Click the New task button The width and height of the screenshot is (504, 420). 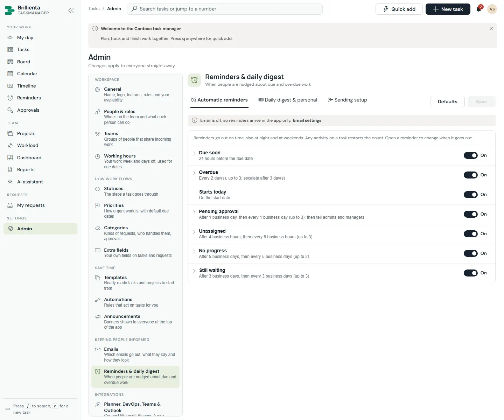(448, 9)
